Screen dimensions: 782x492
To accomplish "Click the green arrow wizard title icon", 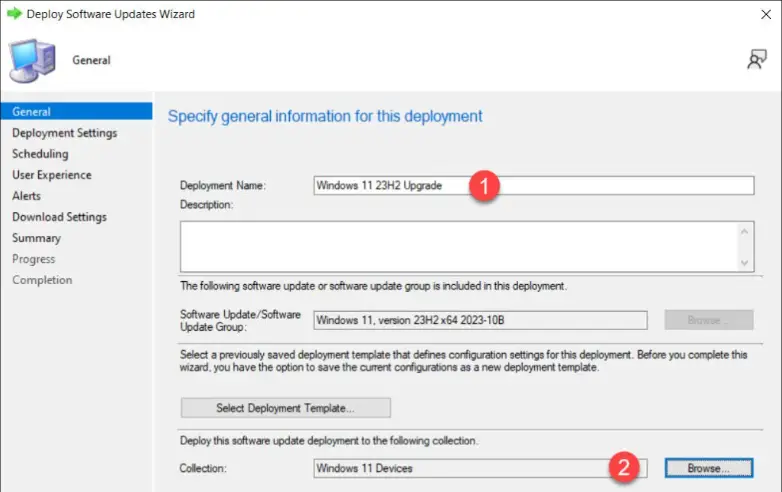I will [12, 14].
